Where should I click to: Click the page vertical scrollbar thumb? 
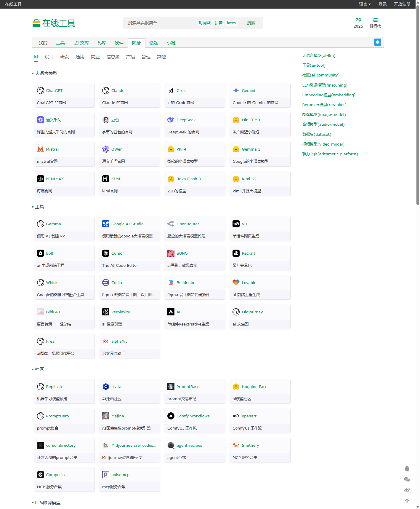coord(418,105)
